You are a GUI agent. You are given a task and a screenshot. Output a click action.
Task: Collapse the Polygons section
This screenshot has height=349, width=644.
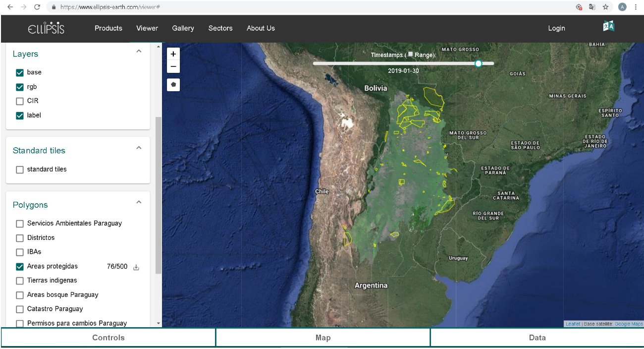[x=139, y=202]
